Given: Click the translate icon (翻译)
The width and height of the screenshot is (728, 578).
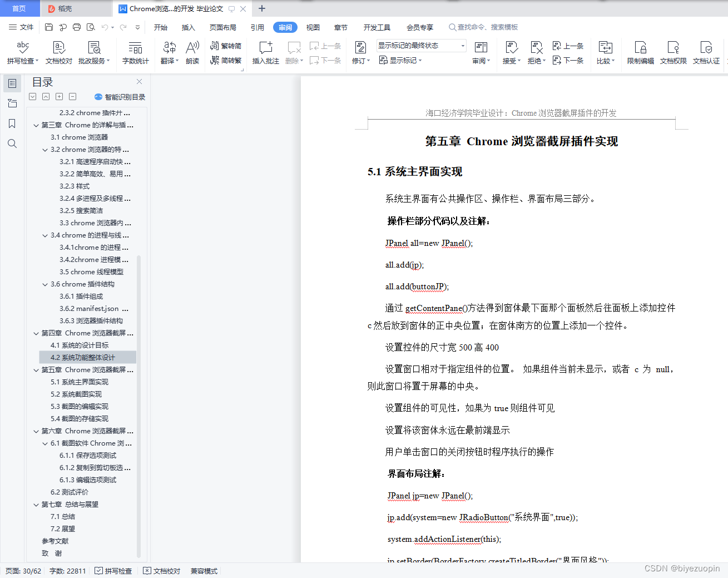Looking at the screenshot, I should coord(170,53).
